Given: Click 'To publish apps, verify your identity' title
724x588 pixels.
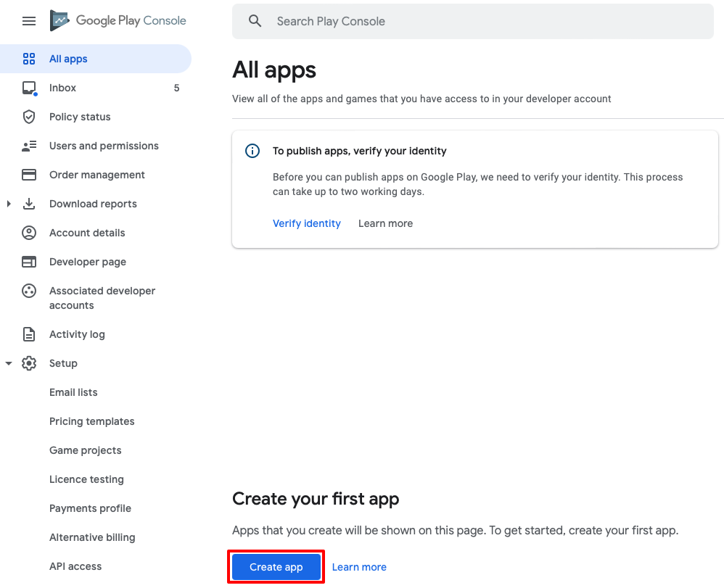Looking at the screenshot, I should [359, 151].
